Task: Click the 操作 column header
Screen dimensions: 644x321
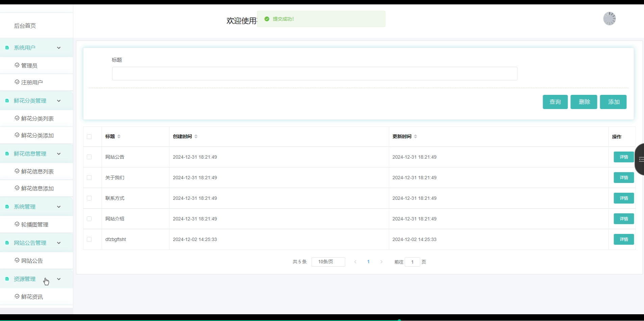Action: (617, 137)
